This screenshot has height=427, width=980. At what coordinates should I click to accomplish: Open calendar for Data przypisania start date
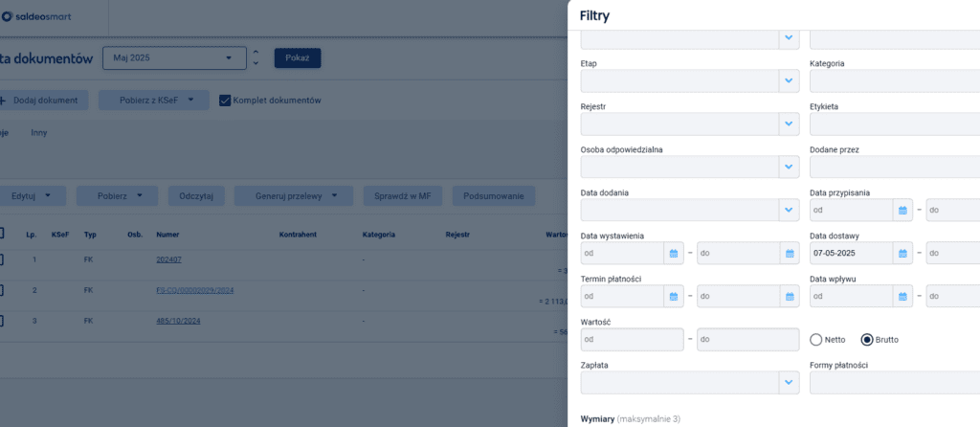(902, 210)
